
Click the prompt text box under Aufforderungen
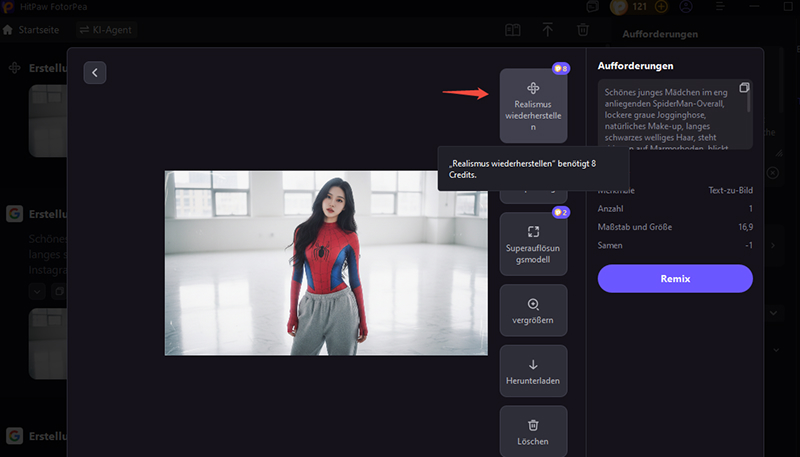point(675,114)
